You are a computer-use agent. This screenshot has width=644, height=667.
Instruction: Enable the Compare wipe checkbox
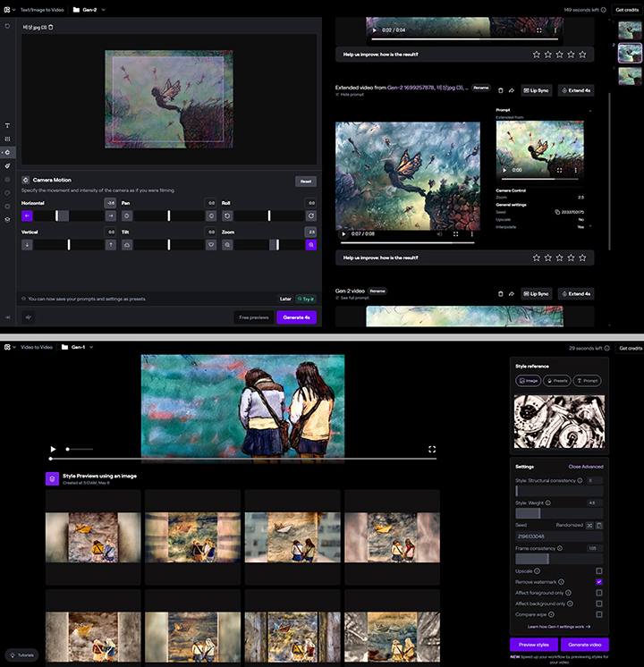tap(599, 614)
